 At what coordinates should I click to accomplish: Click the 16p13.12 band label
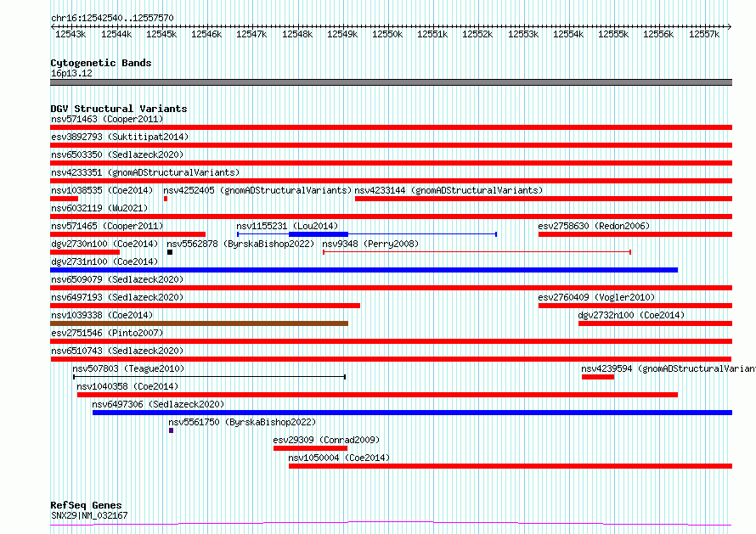(71, 73)
